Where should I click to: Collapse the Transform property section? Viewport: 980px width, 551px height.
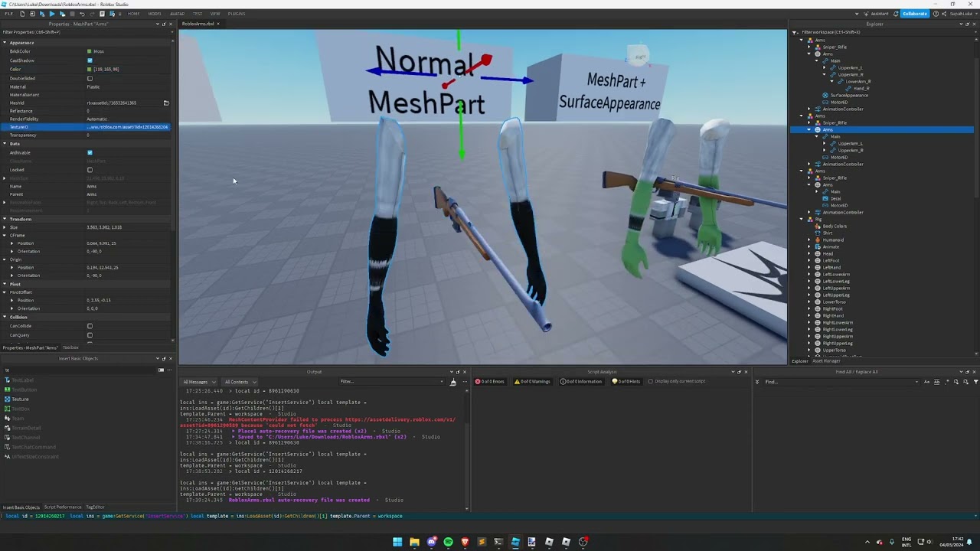click(5, 219)
